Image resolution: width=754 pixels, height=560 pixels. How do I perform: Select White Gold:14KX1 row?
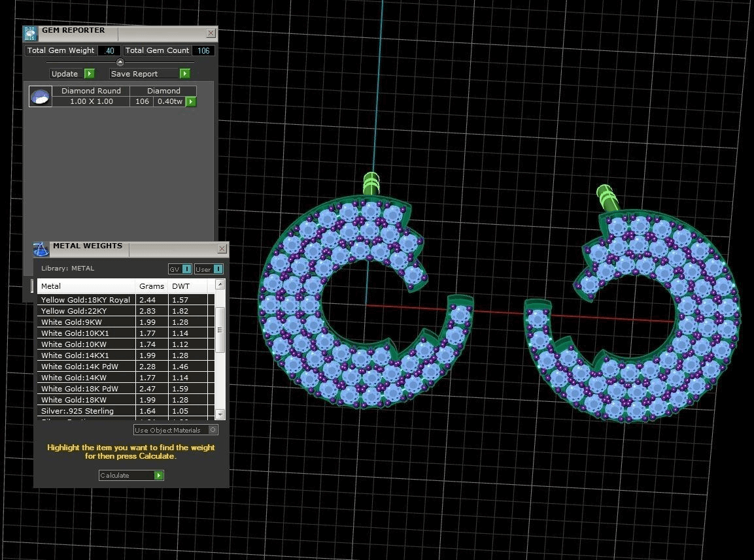(x=126, y=355)
